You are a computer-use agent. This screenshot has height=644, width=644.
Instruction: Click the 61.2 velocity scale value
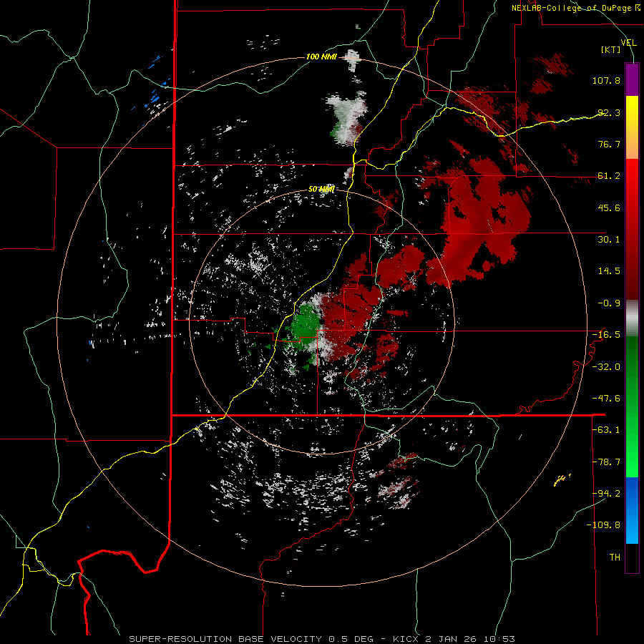coord(609,176)
